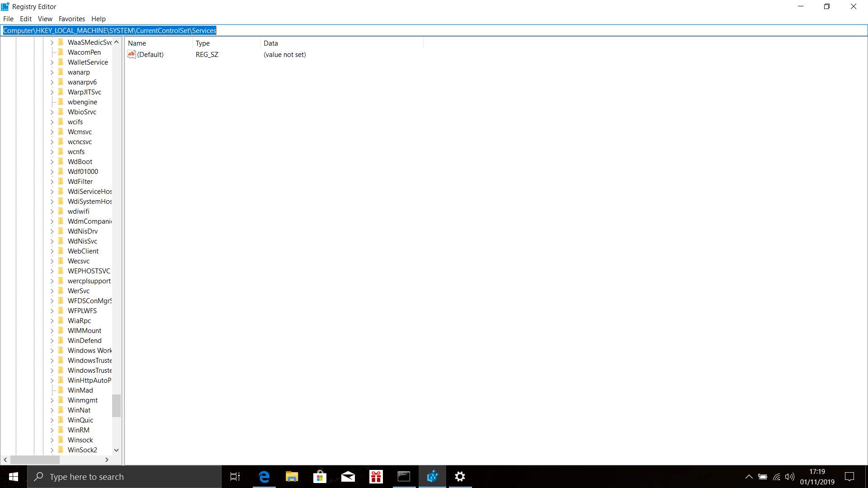Sort values by Type column header

(226, 43)
